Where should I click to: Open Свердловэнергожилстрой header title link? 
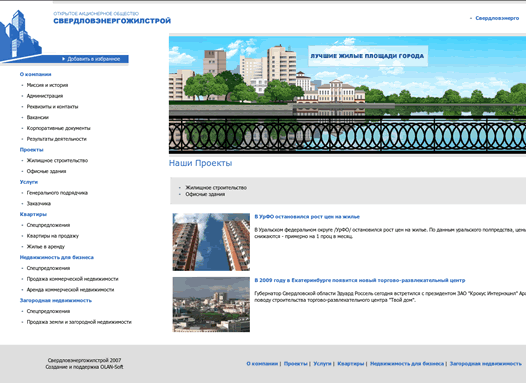click(x=112, y=21)
